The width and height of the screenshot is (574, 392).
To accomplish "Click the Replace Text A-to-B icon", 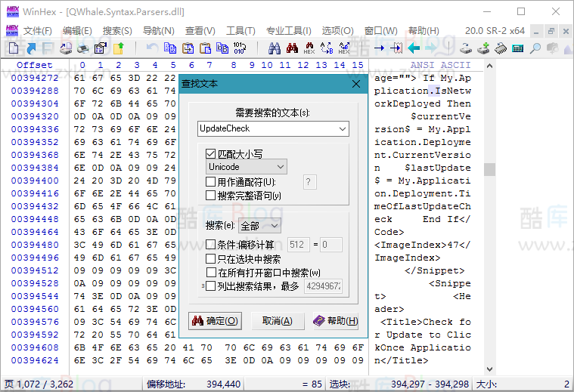I will click(x=327, y=48).
